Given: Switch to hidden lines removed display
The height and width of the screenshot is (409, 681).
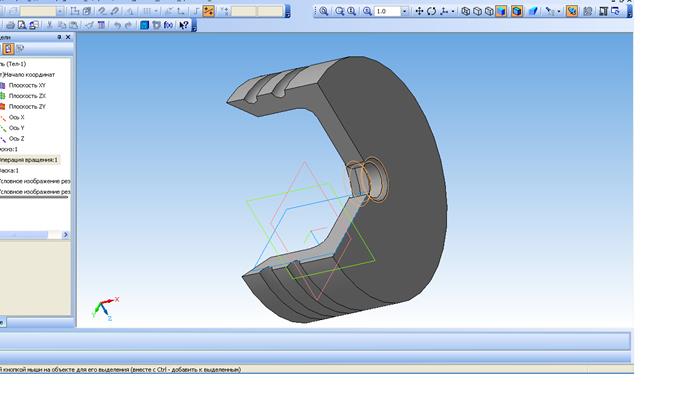Looking at the screenshot, I should click(x=477, y=11).
